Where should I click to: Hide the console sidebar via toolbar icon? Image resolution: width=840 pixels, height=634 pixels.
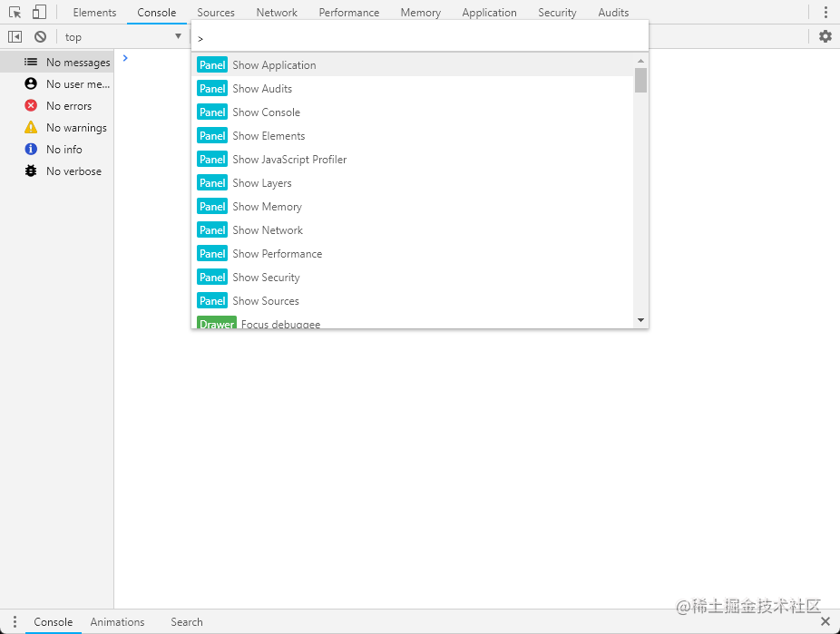click(15, 37)
